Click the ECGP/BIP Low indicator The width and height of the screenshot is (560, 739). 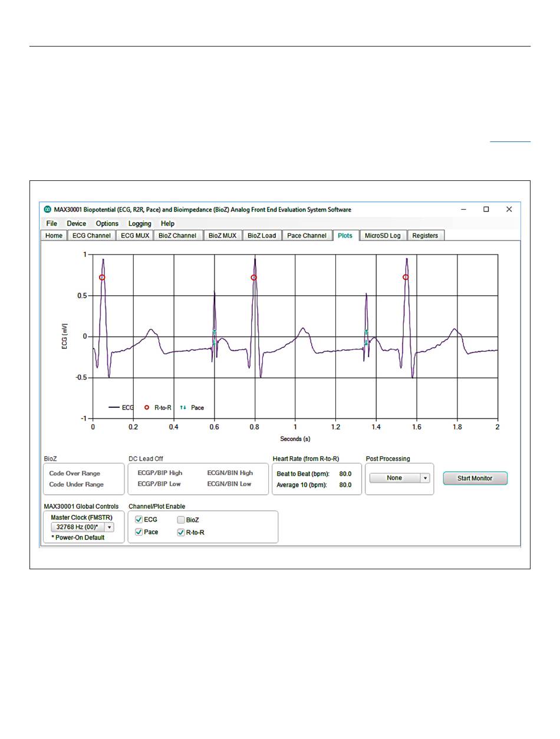click(159, 484)
